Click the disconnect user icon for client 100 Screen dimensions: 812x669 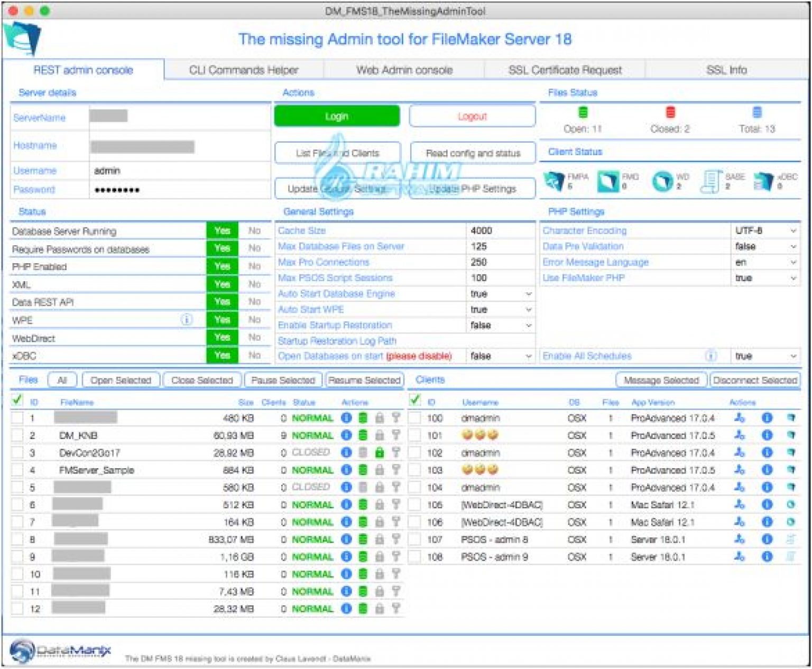pos(739,418)
